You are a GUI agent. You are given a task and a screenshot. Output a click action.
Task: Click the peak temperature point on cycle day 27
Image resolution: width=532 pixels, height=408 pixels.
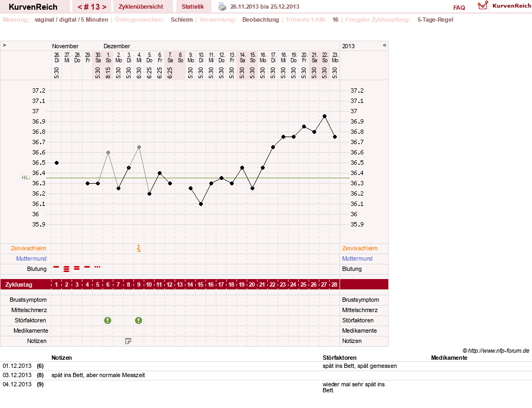point(325,116)
